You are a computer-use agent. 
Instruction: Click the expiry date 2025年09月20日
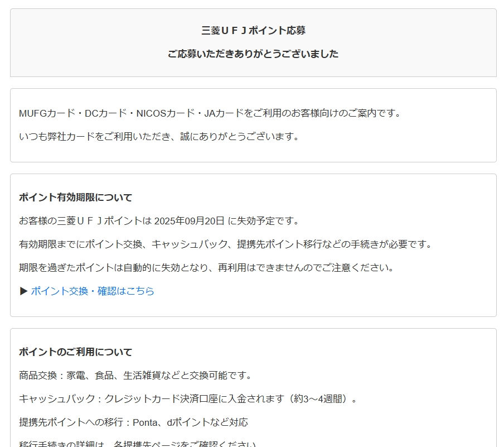point(190,221)
